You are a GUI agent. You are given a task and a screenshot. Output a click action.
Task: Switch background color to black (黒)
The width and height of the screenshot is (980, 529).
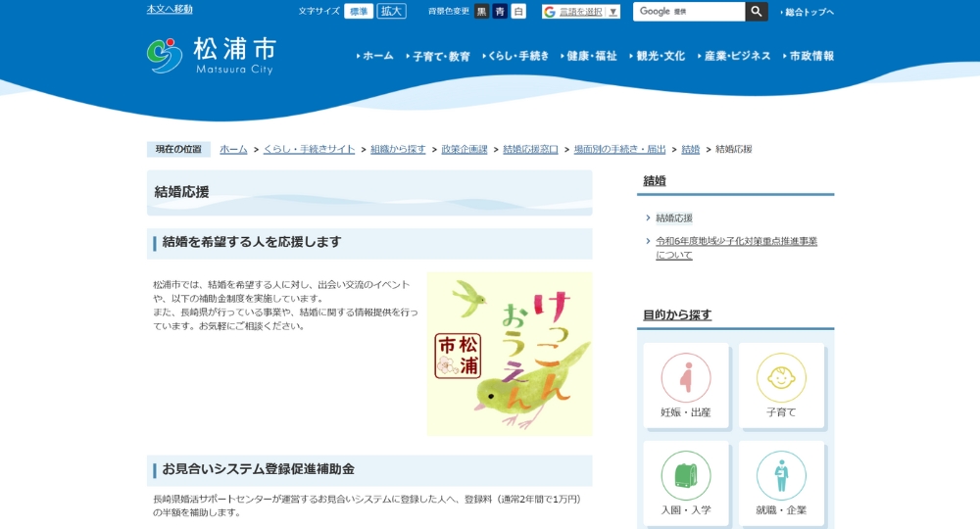point(481,12)
